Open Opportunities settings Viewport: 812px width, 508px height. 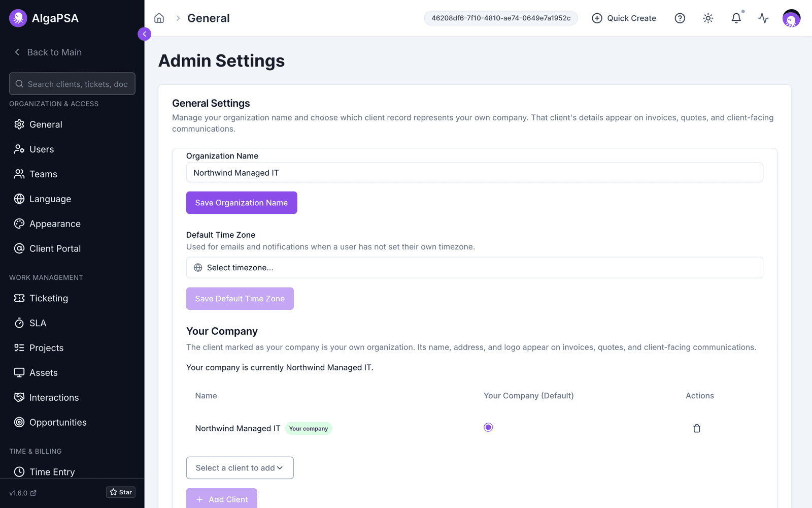(x=72, y=423)
